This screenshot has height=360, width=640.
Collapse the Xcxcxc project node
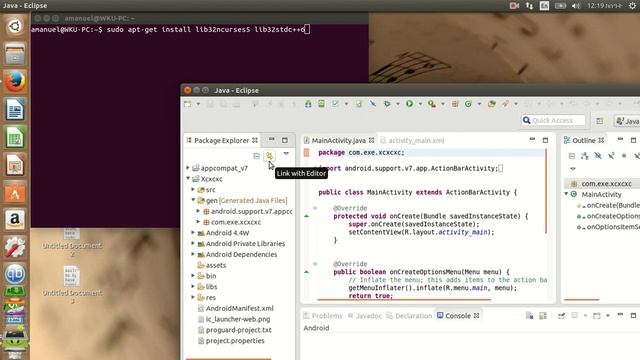click(188, 178)
